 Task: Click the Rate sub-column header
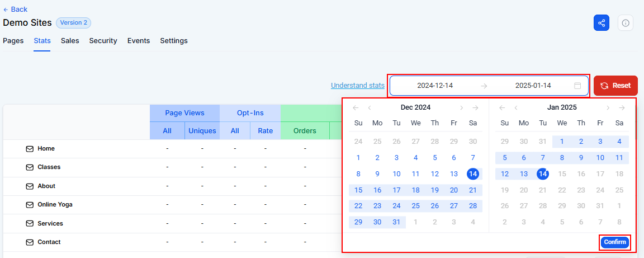(x=266, y=131)
